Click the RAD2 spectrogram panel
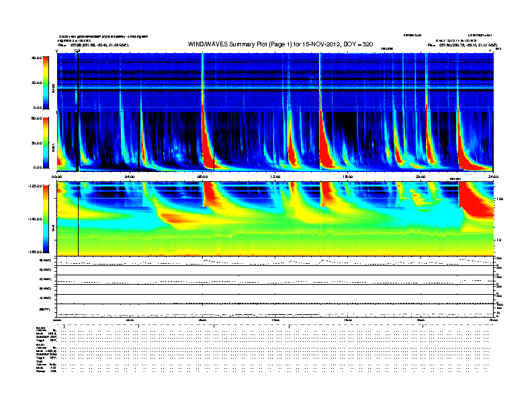The height and width of the screenshot is (411, 532). pos(275,83)
